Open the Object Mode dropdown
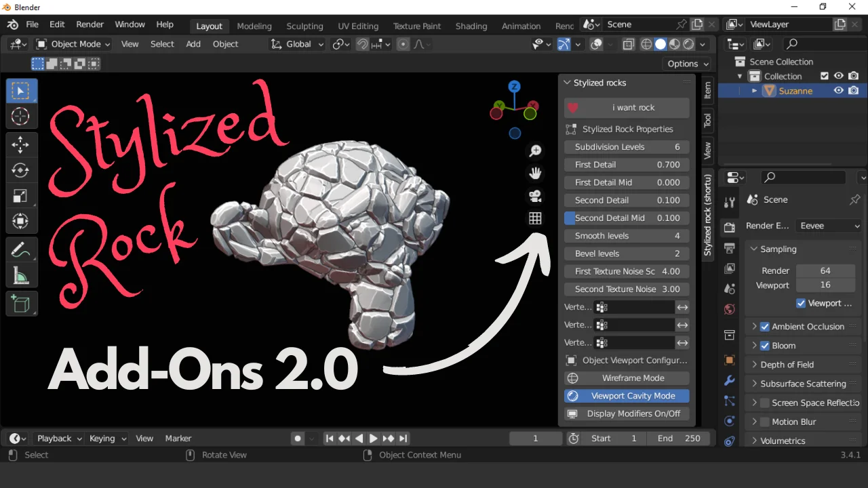The height and width of the screenshot is (488, 868). [x=73, y=44]
